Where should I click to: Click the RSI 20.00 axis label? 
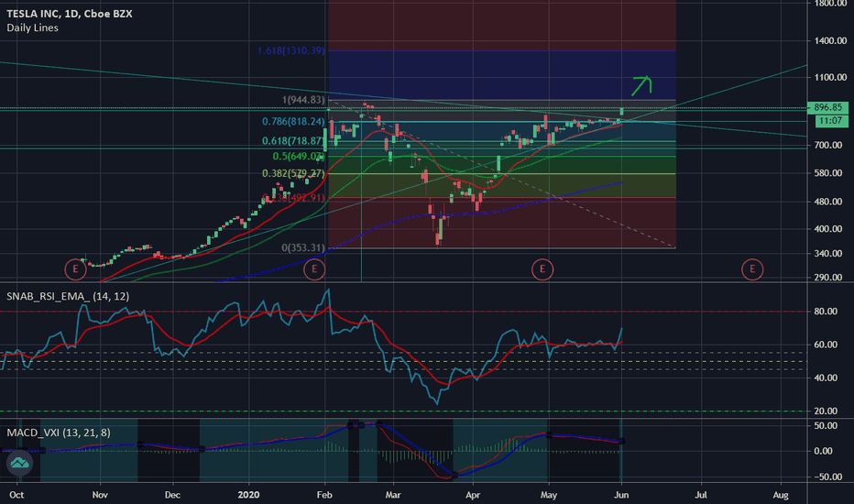click(x=826, y=411)
